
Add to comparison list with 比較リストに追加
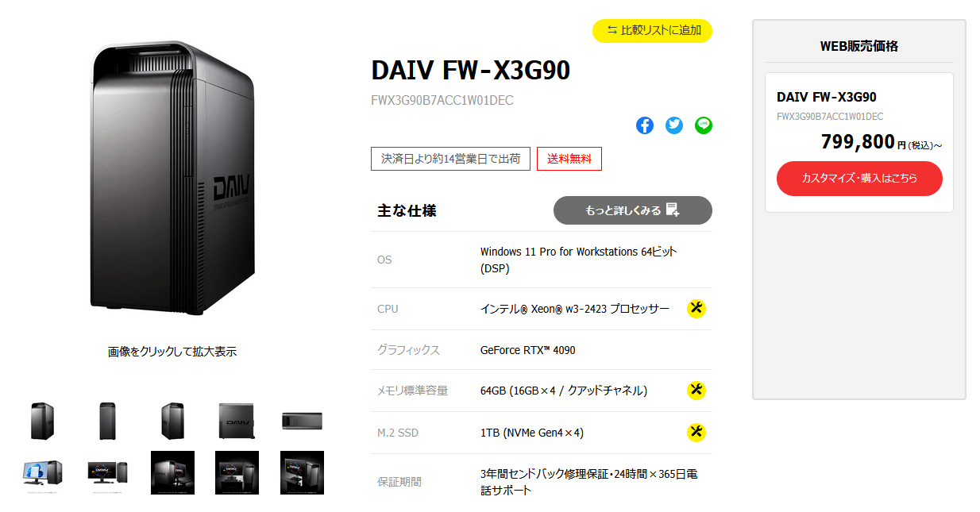(653, 30)
